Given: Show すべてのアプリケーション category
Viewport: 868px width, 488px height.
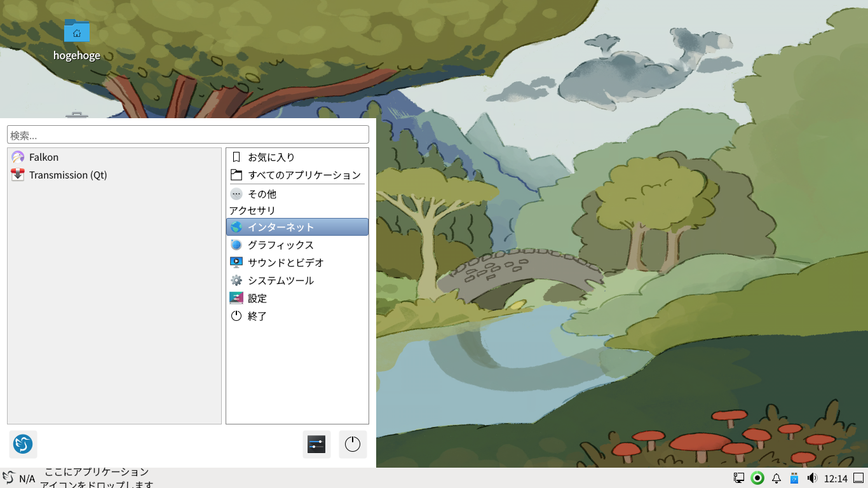Looking at the screenshot, I should pyautogui.click(x=297, y=175).
